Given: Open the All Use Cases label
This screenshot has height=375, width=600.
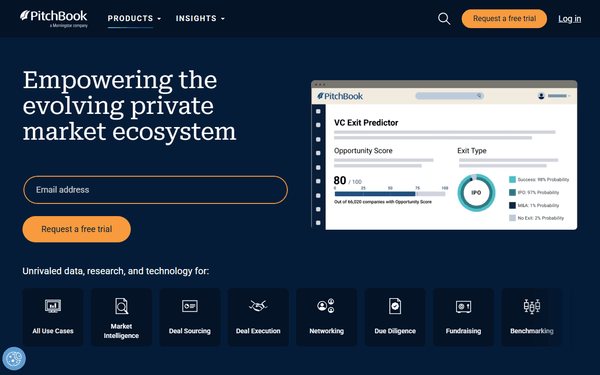Looking at the screenshot, I should (x=53, y=331).
